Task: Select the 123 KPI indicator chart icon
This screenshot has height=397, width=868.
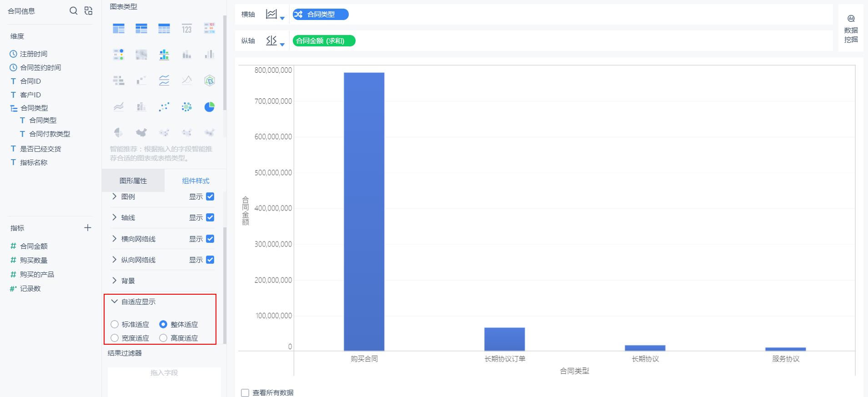Action: 186,29
